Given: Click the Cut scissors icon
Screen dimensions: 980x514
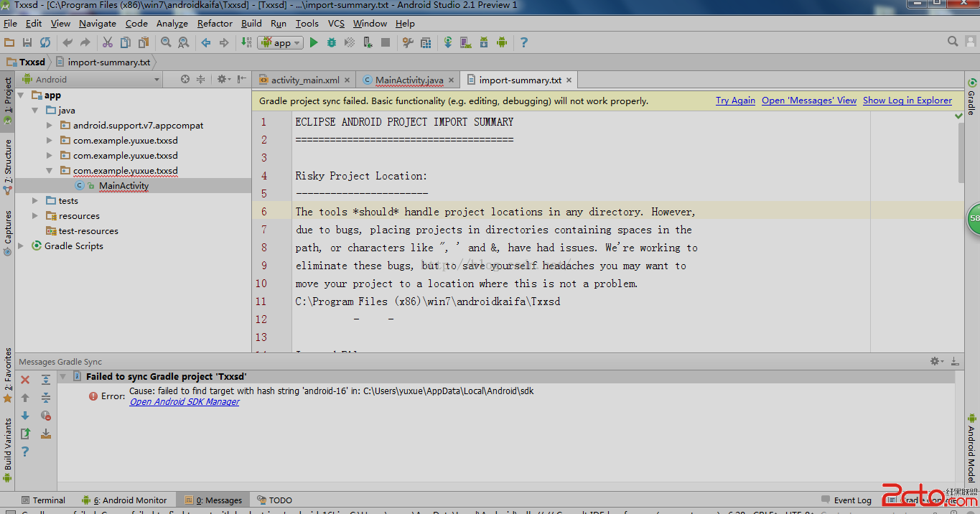Looking at the screenshot, I should click(108, 43).
